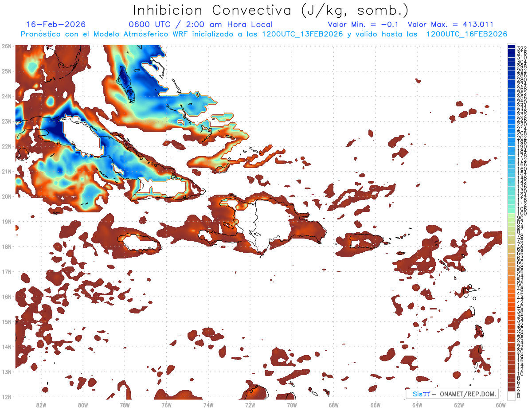Image resolution: width=532 pixels, height=411 pixels.
Task: Click latitude label '22N'
Action: (7, 146)
